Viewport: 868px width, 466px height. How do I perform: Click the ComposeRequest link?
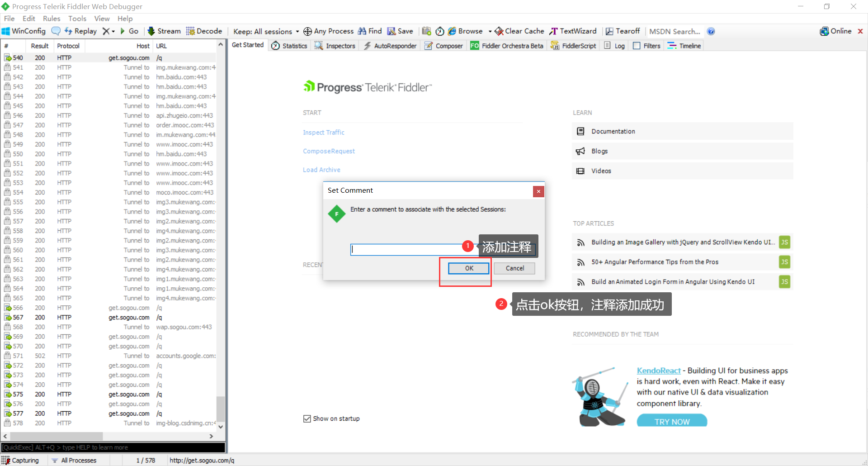pyautogui.click(x=329, y=151)
